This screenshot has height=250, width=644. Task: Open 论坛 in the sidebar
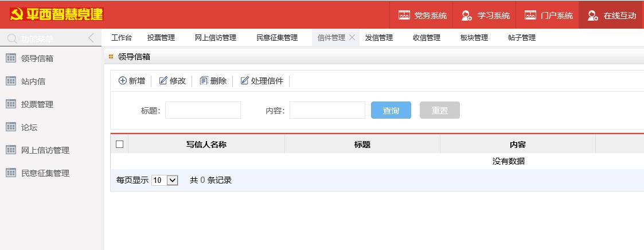pyautogui.click(x=29, y=127)
